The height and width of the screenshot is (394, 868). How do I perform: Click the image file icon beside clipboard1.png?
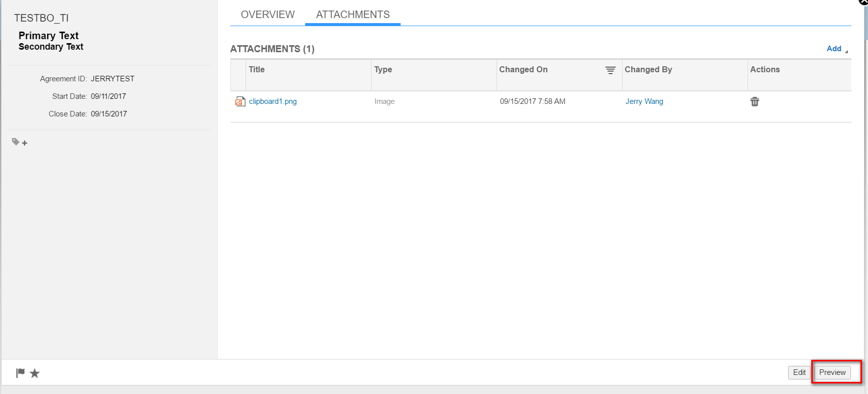(x=240, y=101)
